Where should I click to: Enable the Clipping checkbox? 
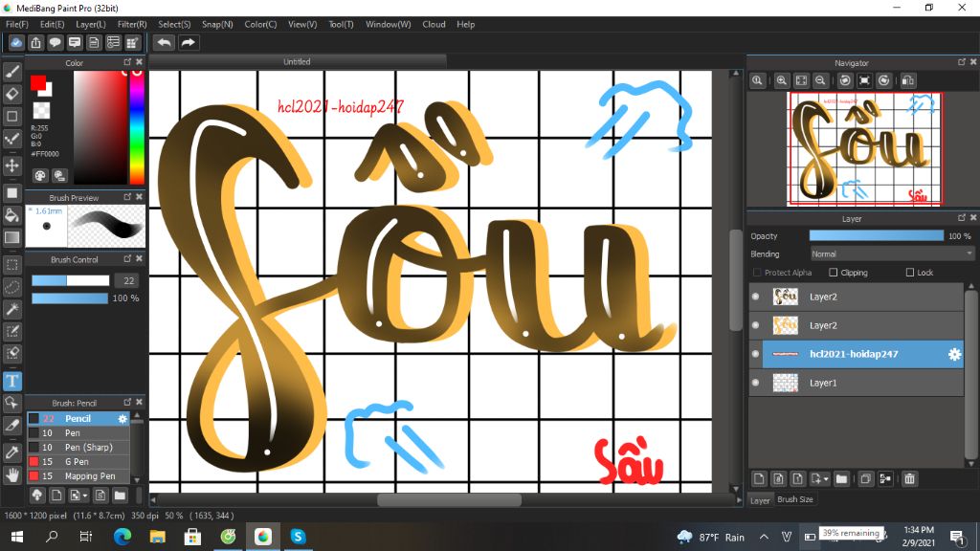click(x=834, y=273)
